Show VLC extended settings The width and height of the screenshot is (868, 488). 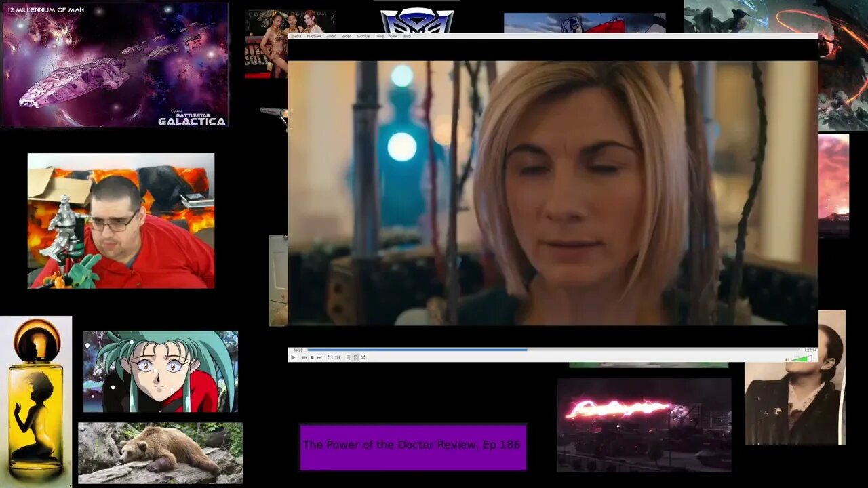coord(338,357)
